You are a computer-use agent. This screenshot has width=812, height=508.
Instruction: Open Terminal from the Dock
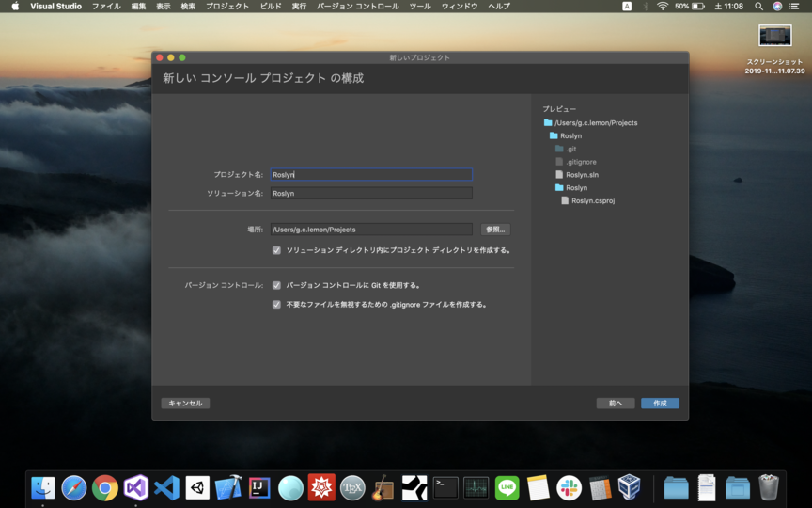(x=445, y=488)
